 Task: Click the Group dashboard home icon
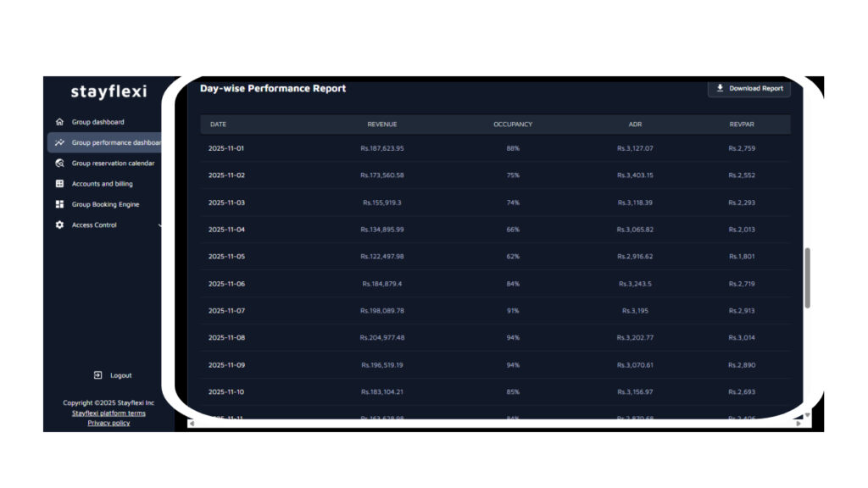pos(59,122)
